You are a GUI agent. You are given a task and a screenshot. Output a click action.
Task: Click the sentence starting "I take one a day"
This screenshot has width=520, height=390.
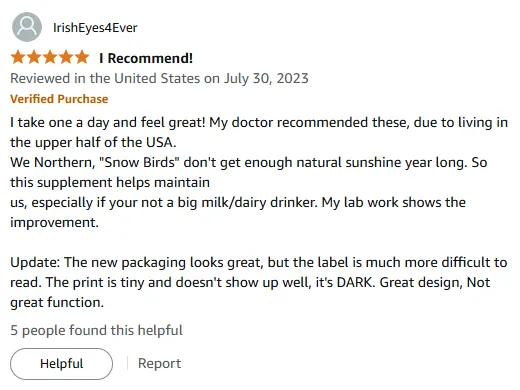(x=108, y=122)
